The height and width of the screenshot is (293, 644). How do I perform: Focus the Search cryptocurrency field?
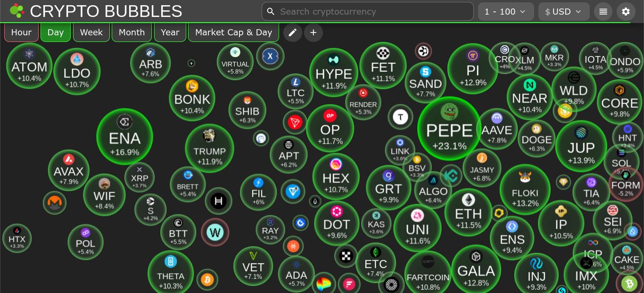(368, 11)
